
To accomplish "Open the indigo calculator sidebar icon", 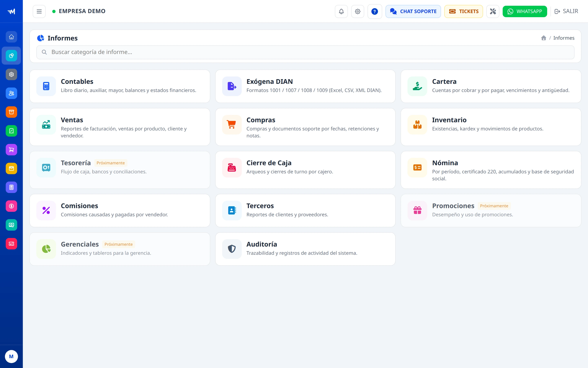I will click(11, 187).
